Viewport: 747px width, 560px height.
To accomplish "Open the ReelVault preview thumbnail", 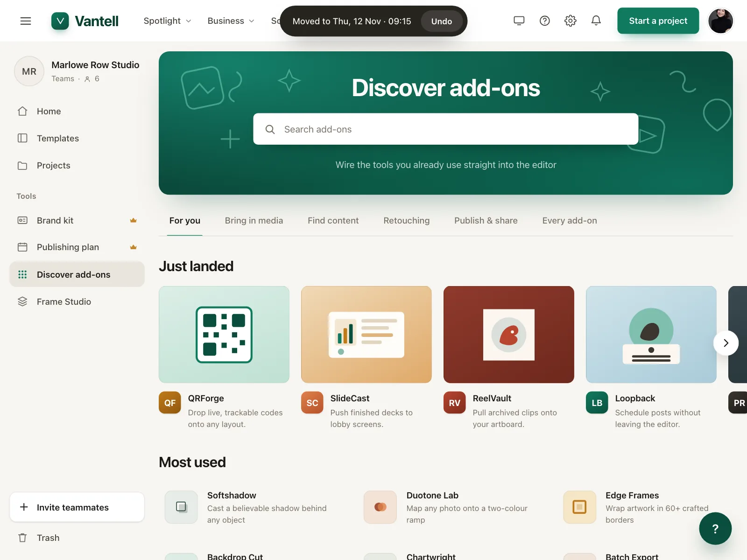I will point(509,335).
